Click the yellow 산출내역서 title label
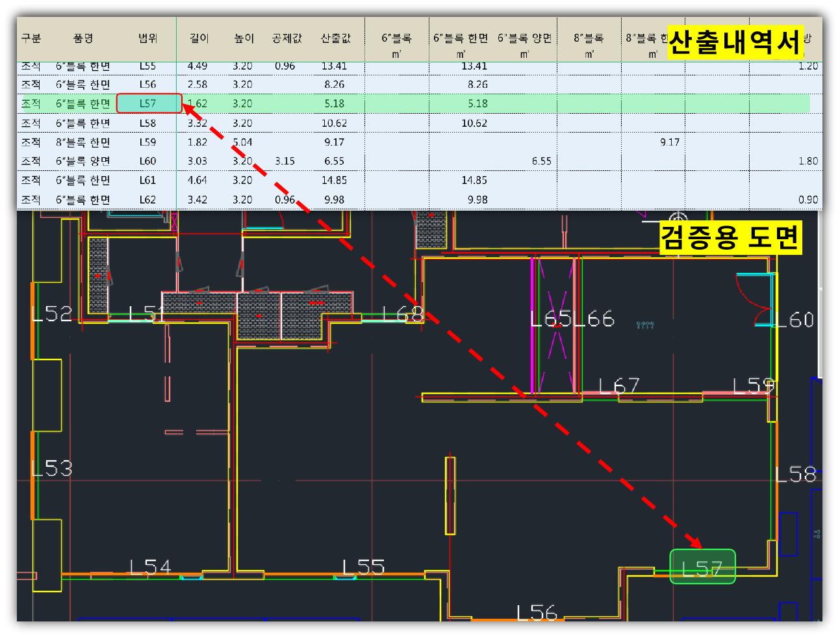 (x=735, y=43)
